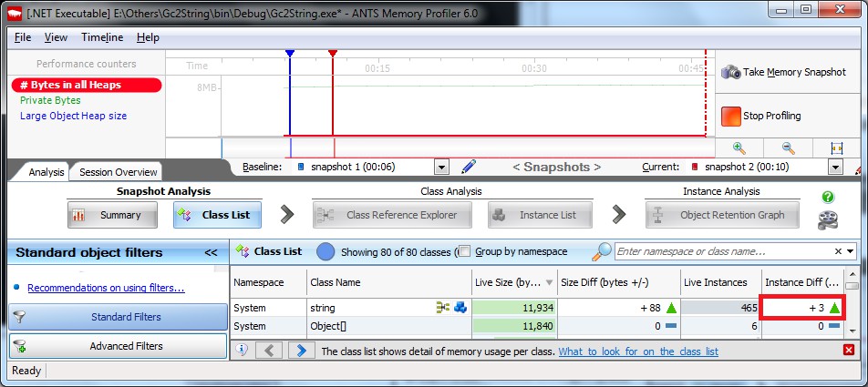Switch to the Session Overview tab
The image size is (868, 387).
[x=118, y=172]
